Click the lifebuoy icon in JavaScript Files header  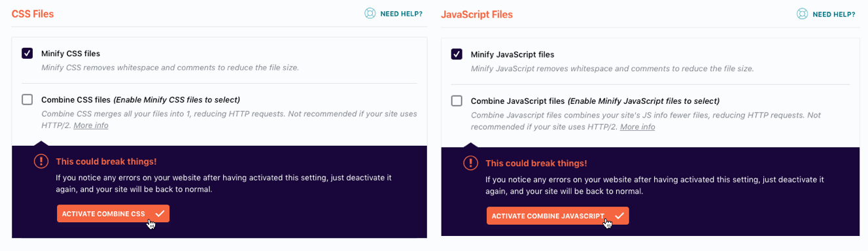(802, 14)
